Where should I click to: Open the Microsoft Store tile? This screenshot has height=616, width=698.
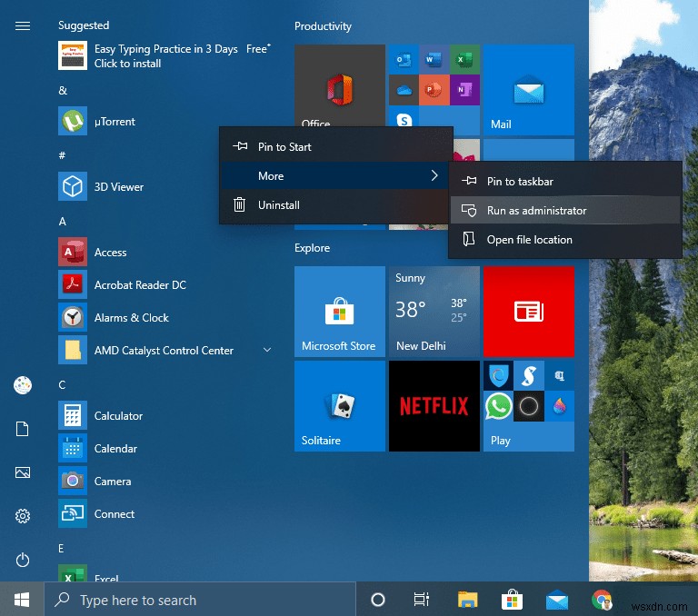coord(340,312)
